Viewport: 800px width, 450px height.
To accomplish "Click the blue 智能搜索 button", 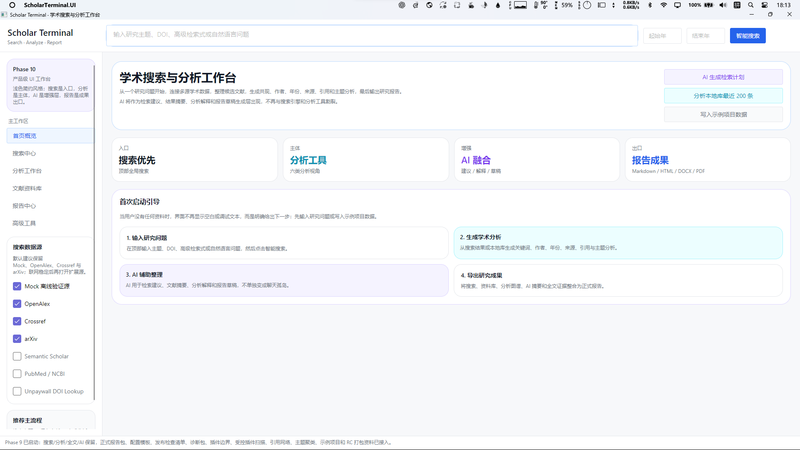I will 747,36.
